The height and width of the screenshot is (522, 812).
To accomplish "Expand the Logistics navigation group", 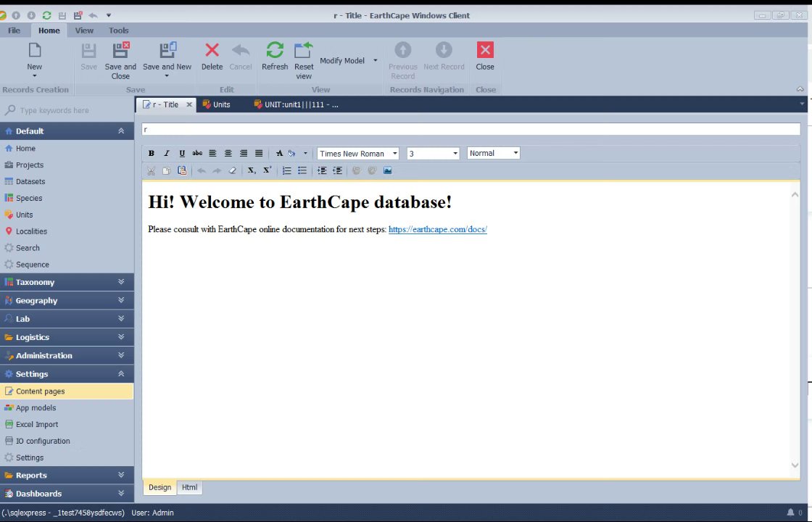I will pos(121,337).
